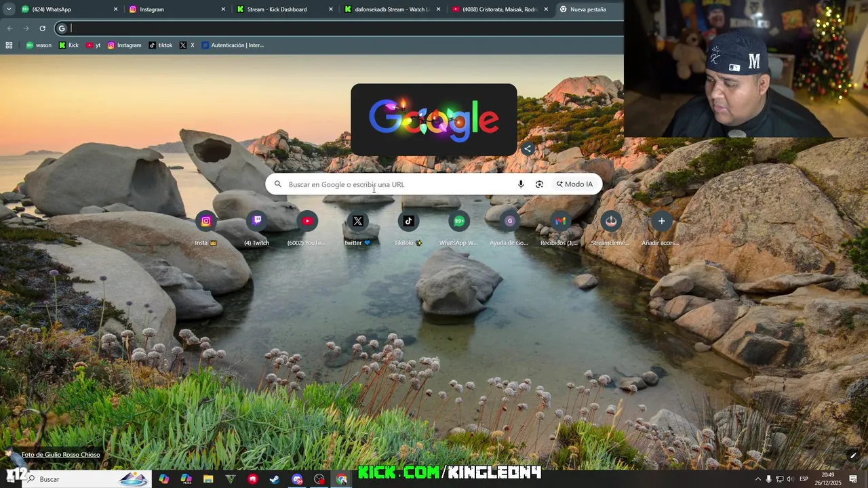Screen dimensions: 868x488
Task: Click the Chrome icon in taskbar
Action: pos(342,479)
